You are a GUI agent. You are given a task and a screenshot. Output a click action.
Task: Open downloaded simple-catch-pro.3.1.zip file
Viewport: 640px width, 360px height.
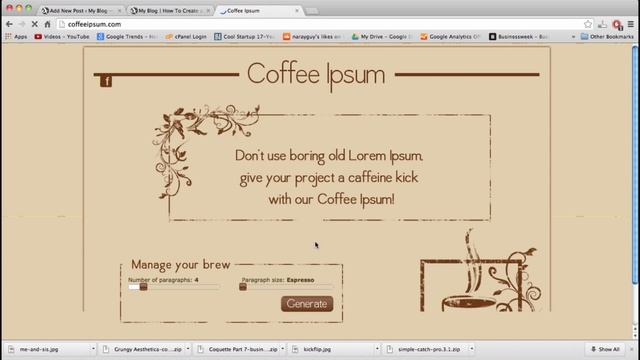pos(429,349)
